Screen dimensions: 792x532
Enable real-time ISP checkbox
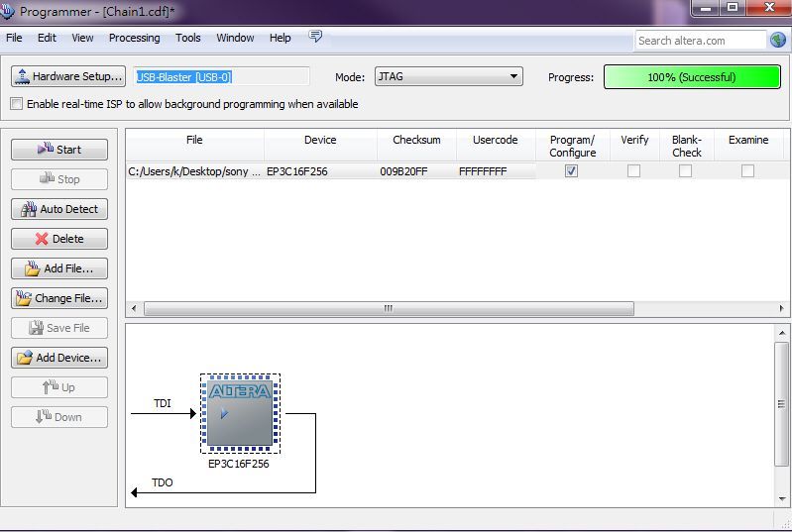click(x=16, y=104)
